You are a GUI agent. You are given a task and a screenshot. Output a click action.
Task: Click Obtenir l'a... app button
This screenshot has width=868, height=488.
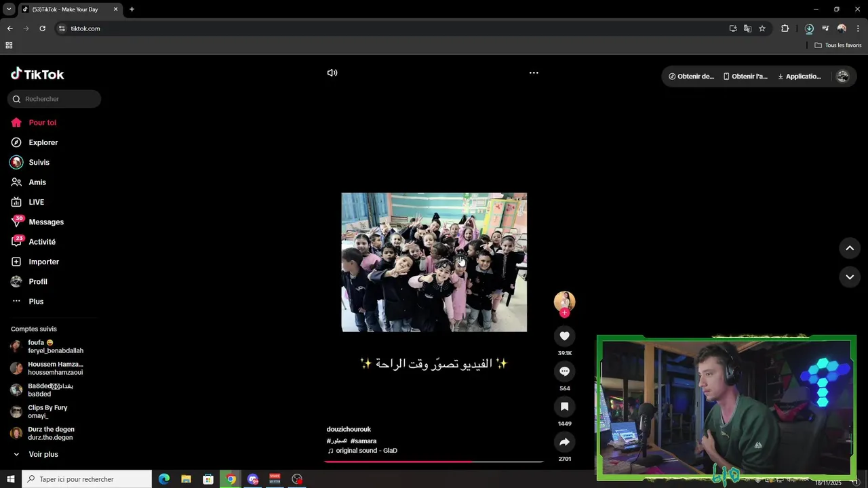click(745, 77)
